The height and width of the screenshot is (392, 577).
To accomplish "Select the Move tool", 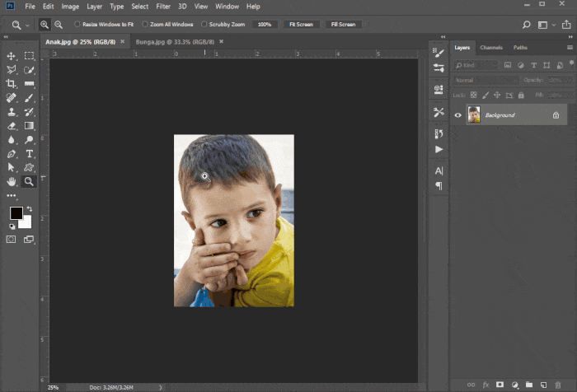I will 11,56.
